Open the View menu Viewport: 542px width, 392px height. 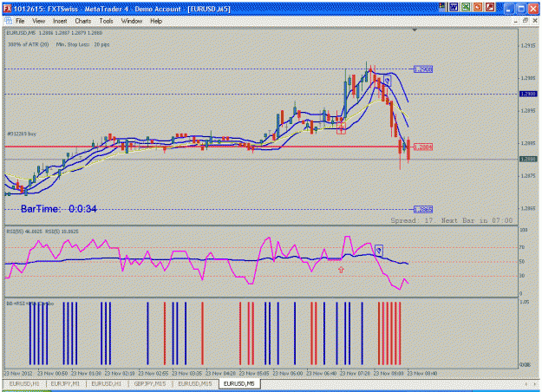coord(39,21)
